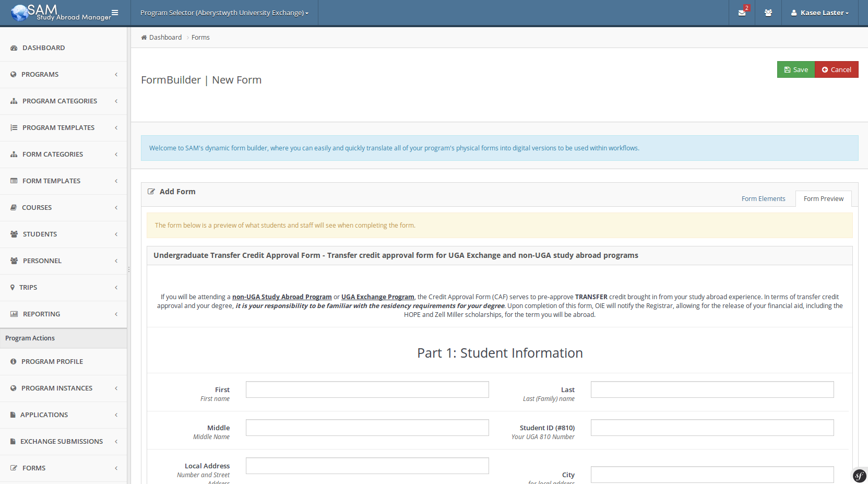Open the non-UGA Study Abroad Program link
868x484 pixels.
click(x=282, y=297)
